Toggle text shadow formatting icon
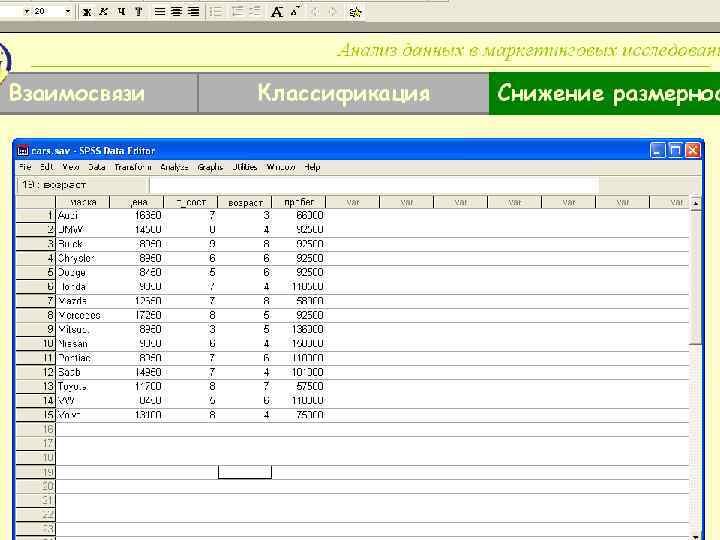This screenshot has width=720, height=540. coord(138,12)
